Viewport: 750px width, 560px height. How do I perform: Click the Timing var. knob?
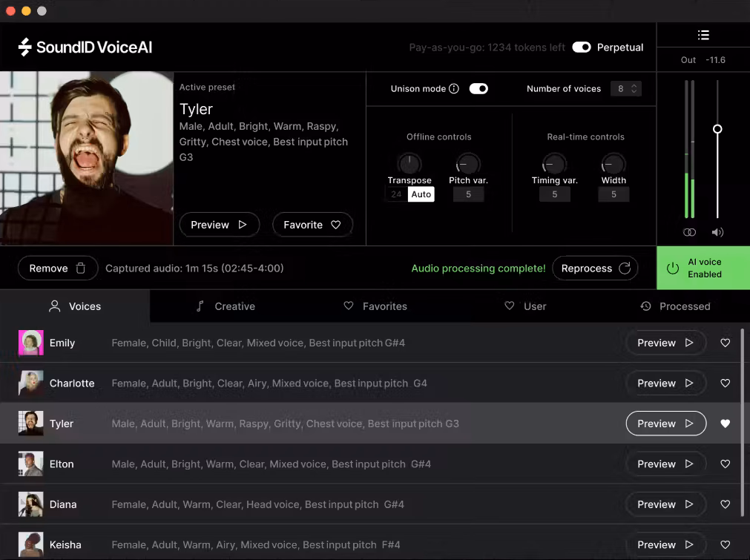pyautogui.click(x=554, y=164)
